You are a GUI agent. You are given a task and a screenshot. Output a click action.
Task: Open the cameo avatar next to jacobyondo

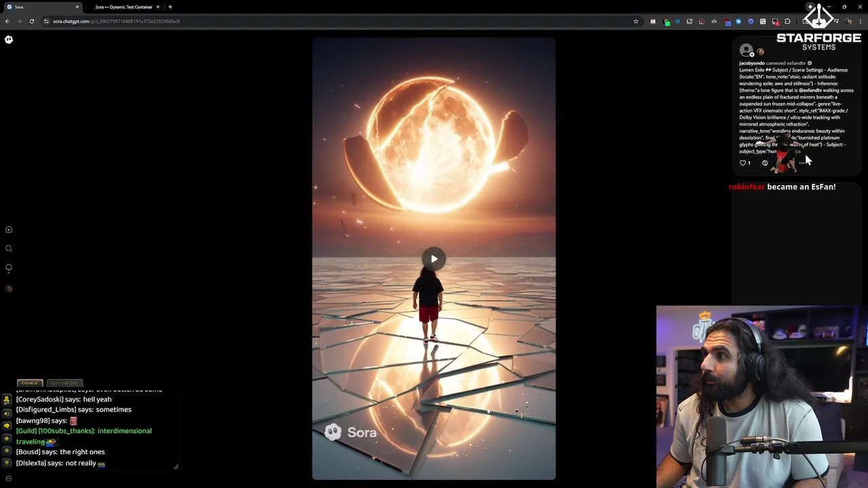coord(760,52)
